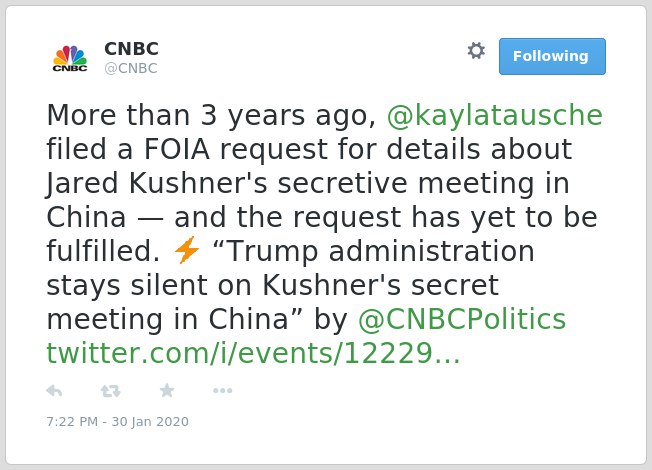Reply to the tweet using arrow icon
The image size is (652, 470).
pyautogui.click(x=54, y=391)
